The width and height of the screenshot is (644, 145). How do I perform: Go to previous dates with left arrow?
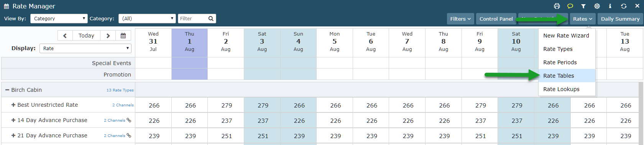pyautogui.click(x=65, y=36)
